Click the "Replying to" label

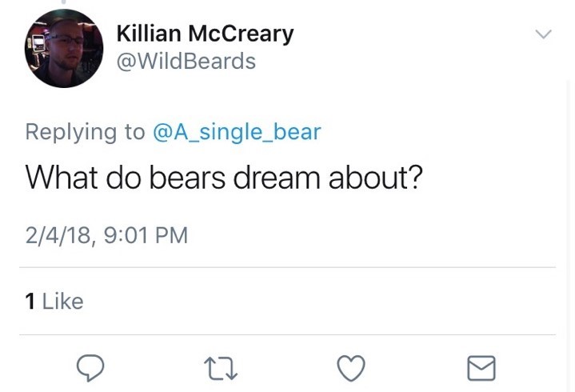tap(85, 131)
